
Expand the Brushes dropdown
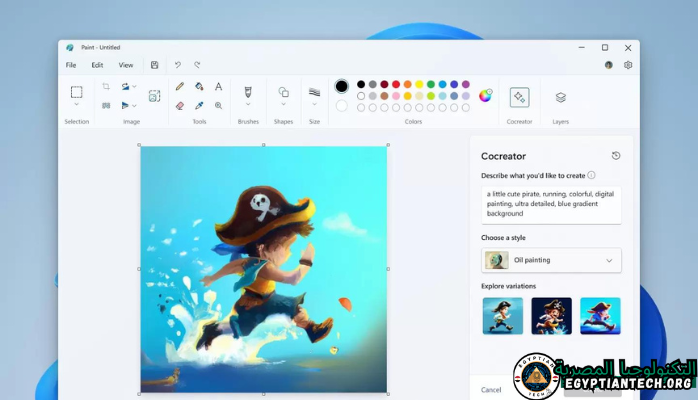coord(248,104)
